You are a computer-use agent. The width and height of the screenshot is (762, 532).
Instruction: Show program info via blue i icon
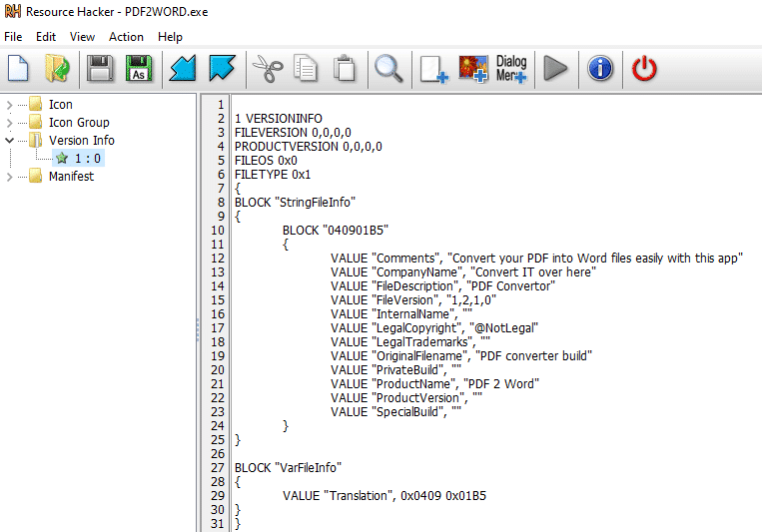pyautogui.click(x=600, y=68)
